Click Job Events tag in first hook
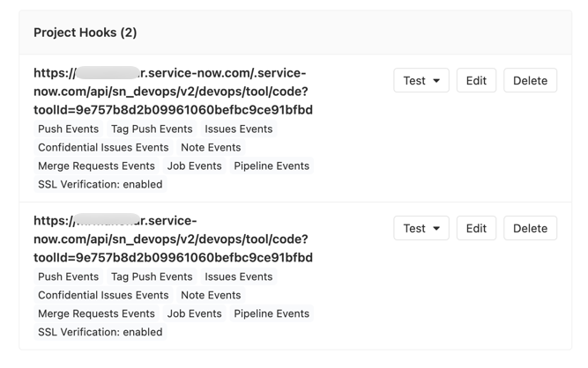This screenshot has height=368, width=588. [x=194, y=166]
